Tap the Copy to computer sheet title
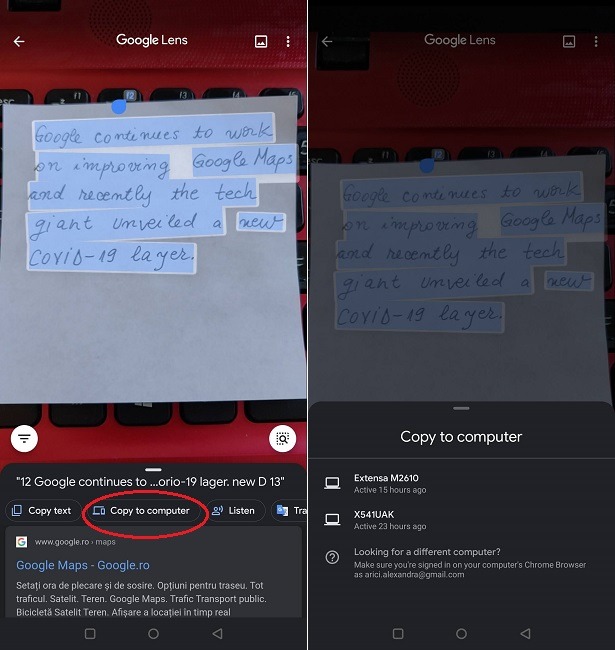 461,437
